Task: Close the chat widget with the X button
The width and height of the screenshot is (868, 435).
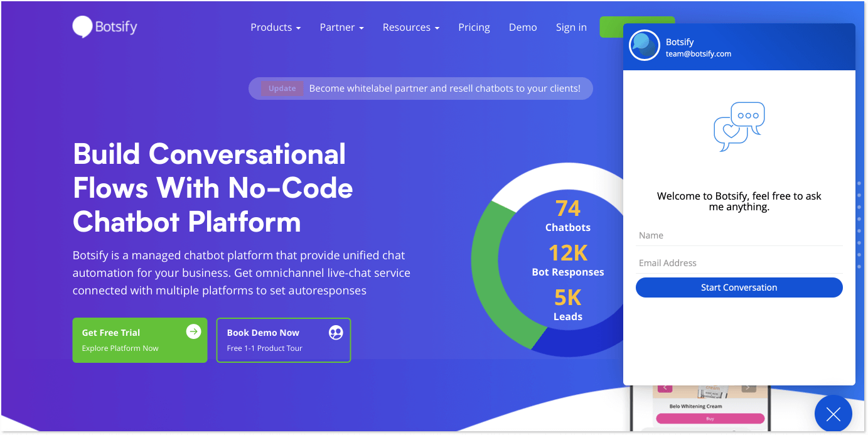Action: 833,414
